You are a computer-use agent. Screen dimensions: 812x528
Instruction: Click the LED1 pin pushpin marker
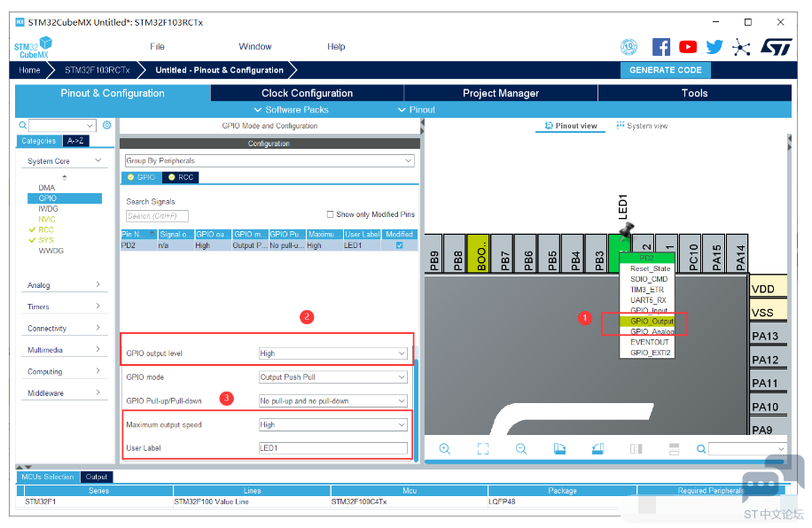click(626, 231)
